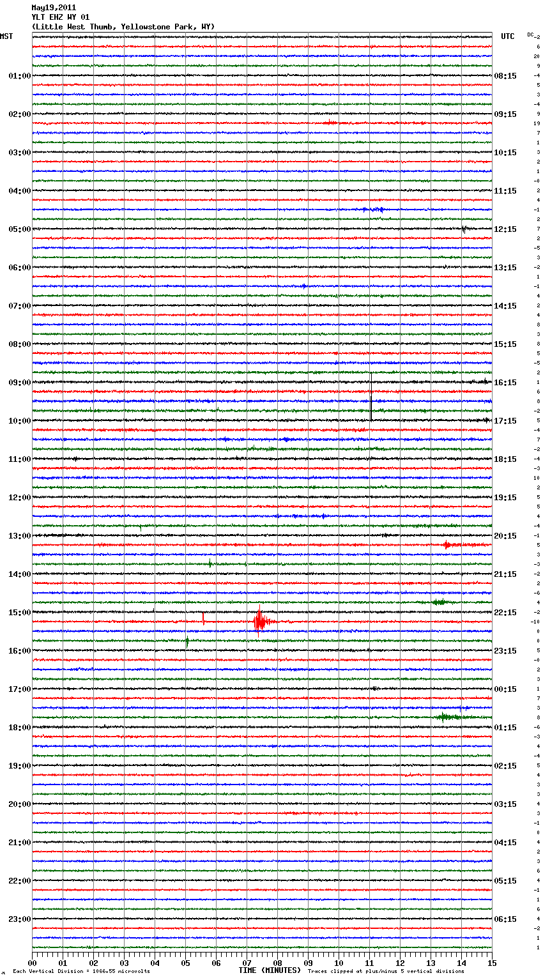Click the "18:15" UTC time label

click(x=505, y=459)
